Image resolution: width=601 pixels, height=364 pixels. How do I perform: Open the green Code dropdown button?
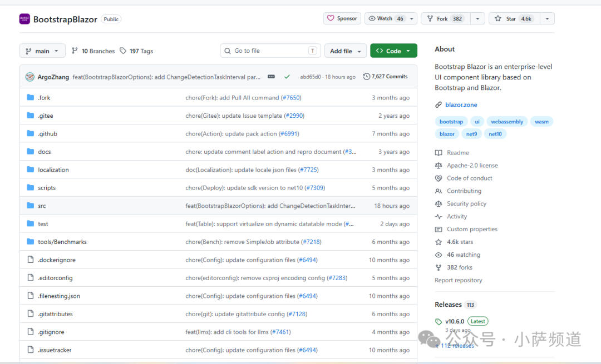[393, 51]
